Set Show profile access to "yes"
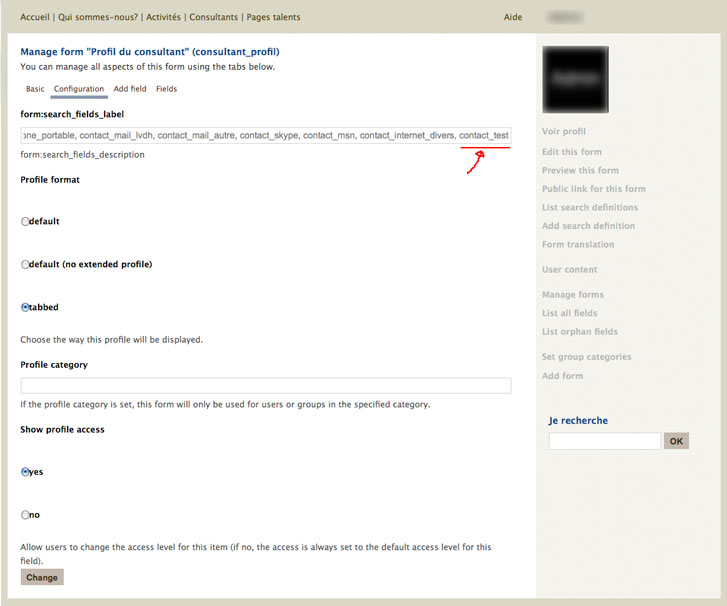This screenshot has height=606, width=727. click(x=25, y=472)
